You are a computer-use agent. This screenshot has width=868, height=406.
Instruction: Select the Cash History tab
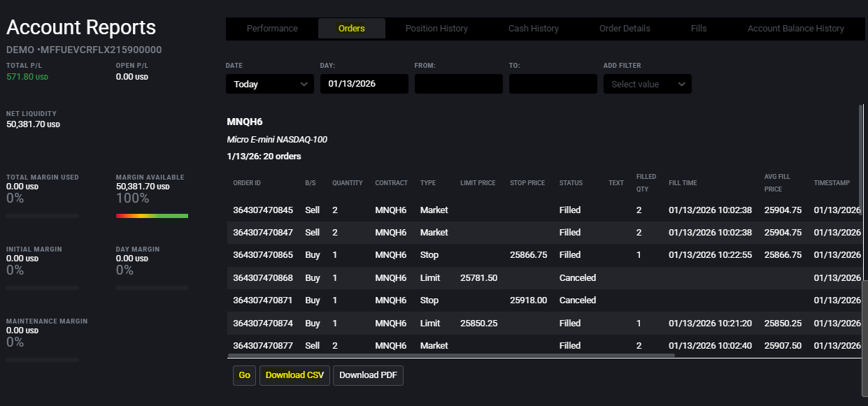pos(533,29)
